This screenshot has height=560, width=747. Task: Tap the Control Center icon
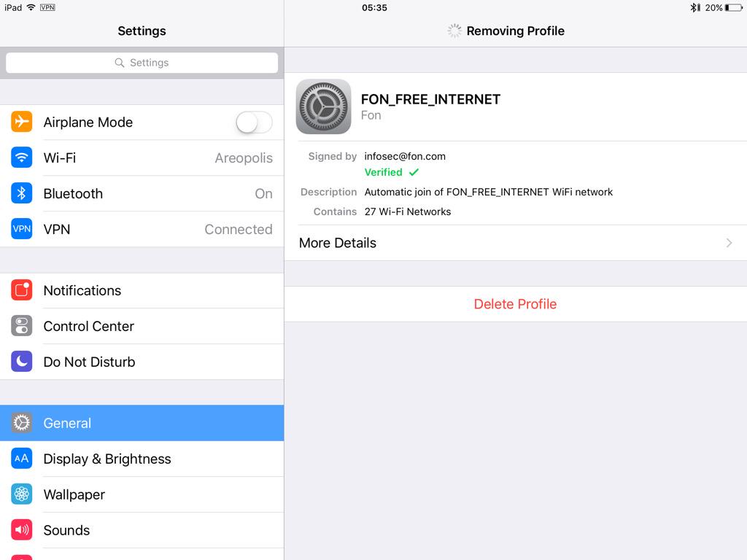(x=21, y=326)
